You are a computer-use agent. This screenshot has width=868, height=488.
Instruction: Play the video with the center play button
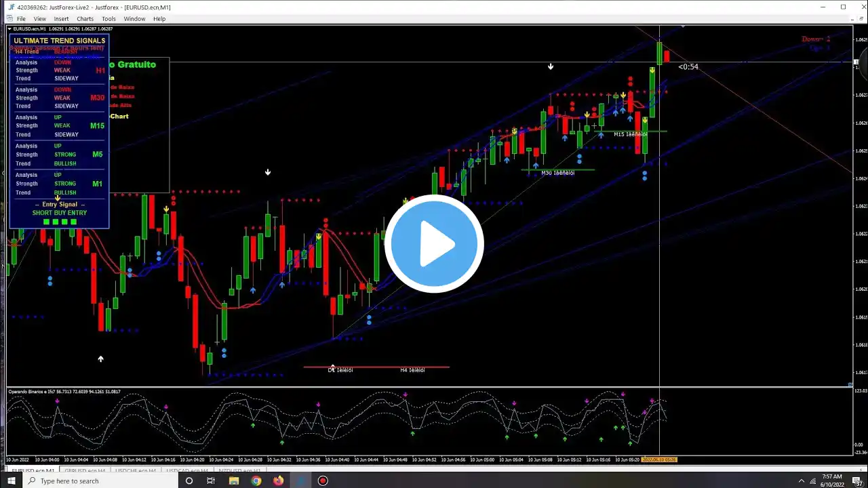click(434, 243)
